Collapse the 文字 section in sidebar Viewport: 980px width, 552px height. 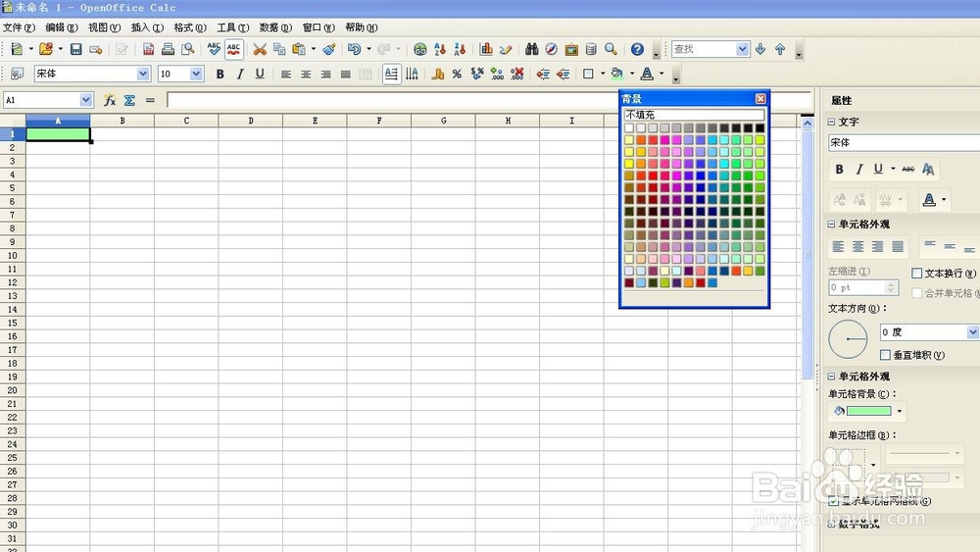pos(832,122)
